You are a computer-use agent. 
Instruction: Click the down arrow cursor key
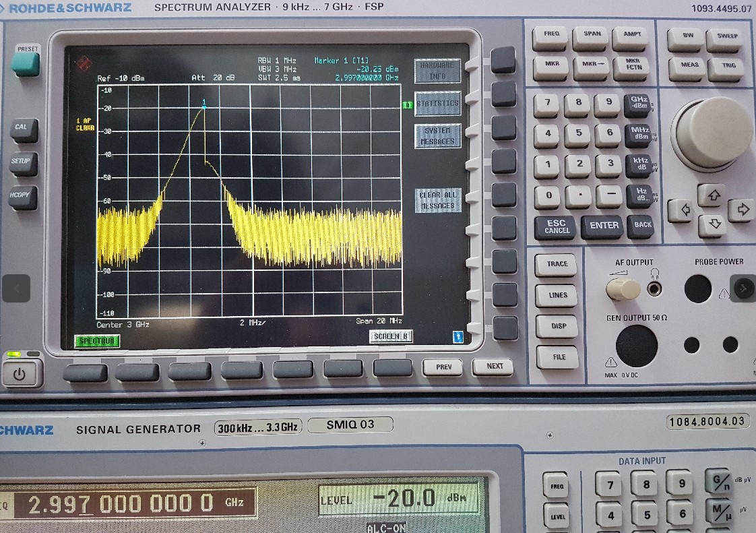tap(713, 226)
